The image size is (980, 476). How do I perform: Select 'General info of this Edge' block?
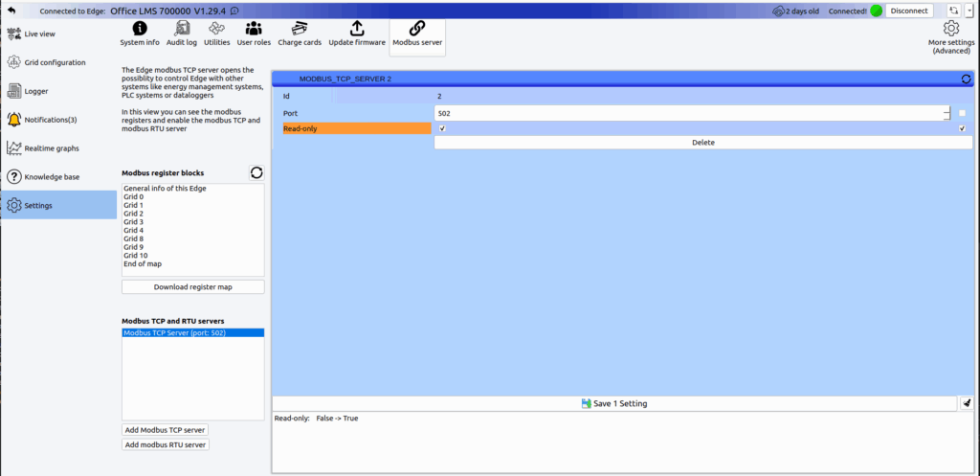165,189
